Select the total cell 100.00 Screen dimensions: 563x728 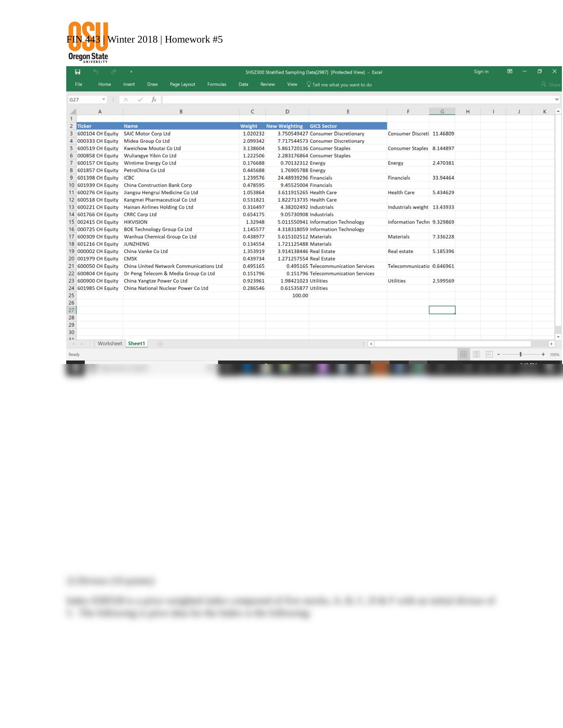click(x=287, y=295)
